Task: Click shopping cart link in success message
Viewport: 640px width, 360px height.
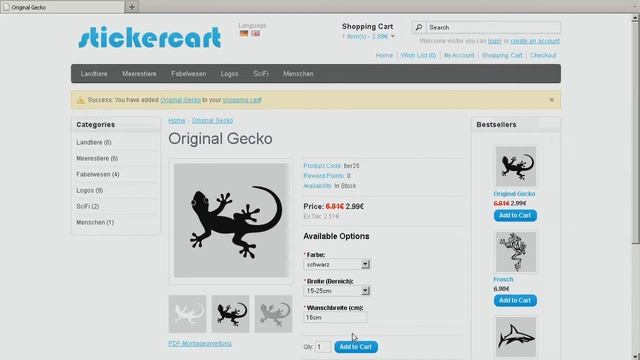Action: tap(242, 100)
